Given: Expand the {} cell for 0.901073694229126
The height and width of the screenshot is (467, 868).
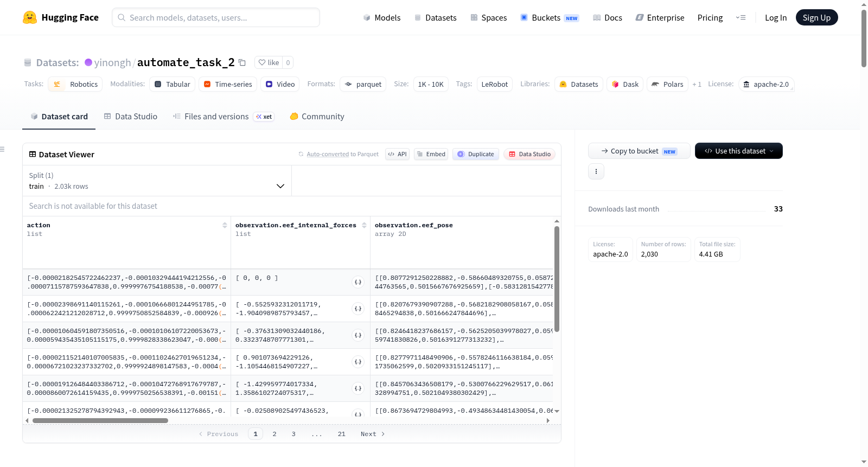Looking at the screenshot, I should tap(358, 362).
